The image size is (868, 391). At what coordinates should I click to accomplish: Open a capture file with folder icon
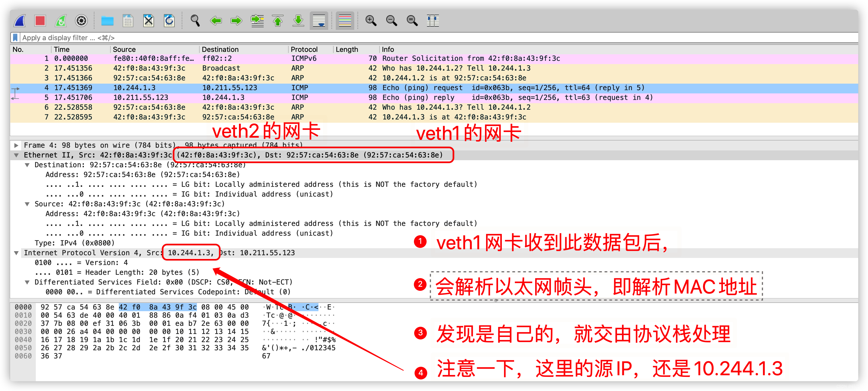(107, 21)
